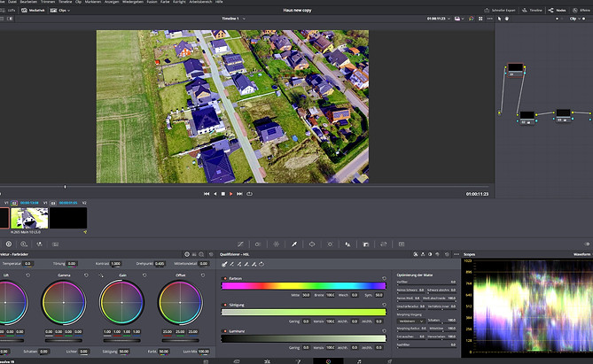The height and width of the screenshot is (364, 593).
Task: Toggle loop playback icon
Action: pyautogui.click(x=251, y=193)
